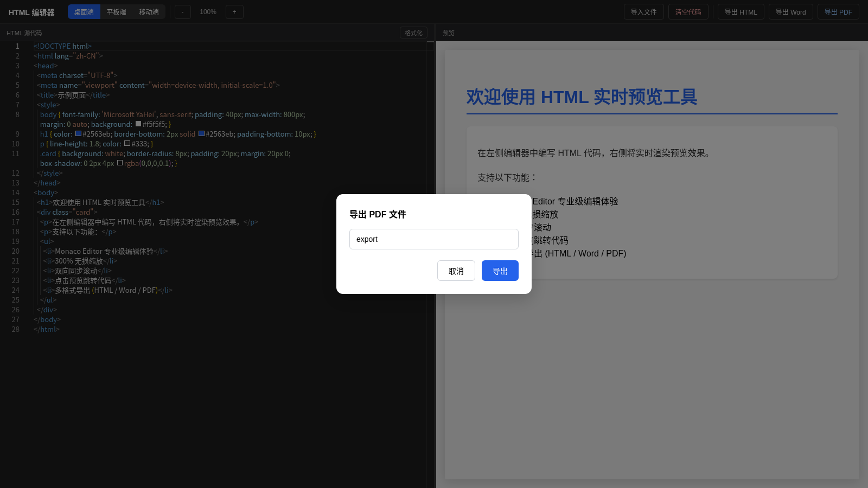Click the #f5f5f5 background color swatch
The height and width of the screenshot is (488, 868).
pyautogui.click(x=138, y=124)
